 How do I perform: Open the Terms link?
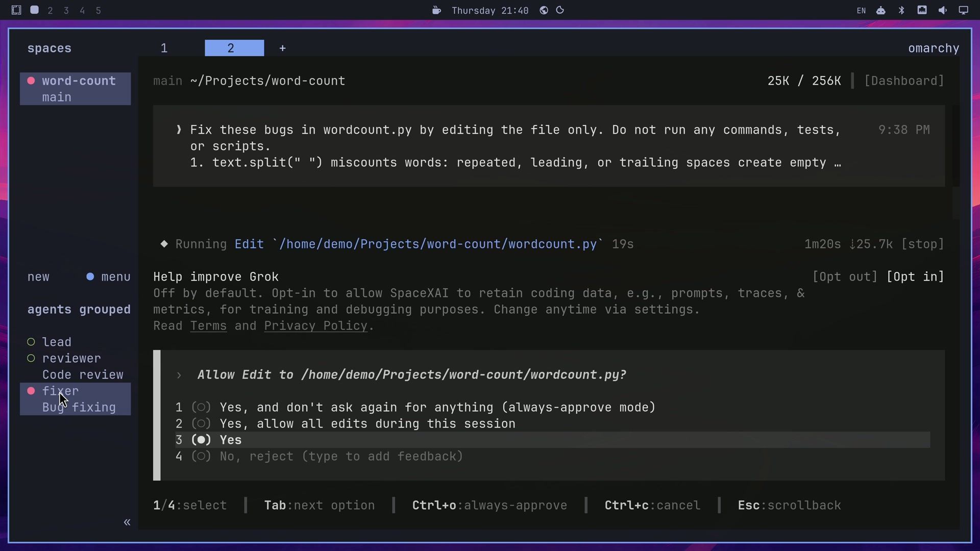208,325
